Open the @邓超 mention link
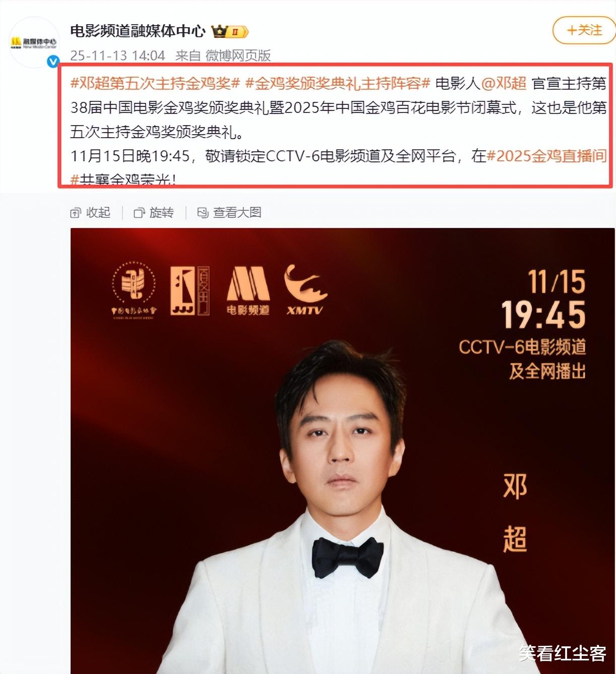The image size is (616, 674). (x=504, y=83)
